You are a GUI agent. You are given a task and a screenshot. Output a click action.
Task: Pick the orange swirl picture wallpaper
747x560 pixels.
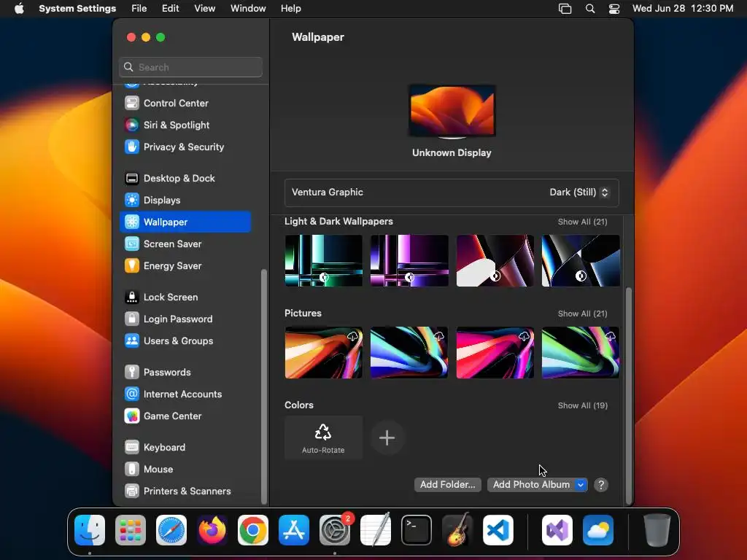coord(323,352)
